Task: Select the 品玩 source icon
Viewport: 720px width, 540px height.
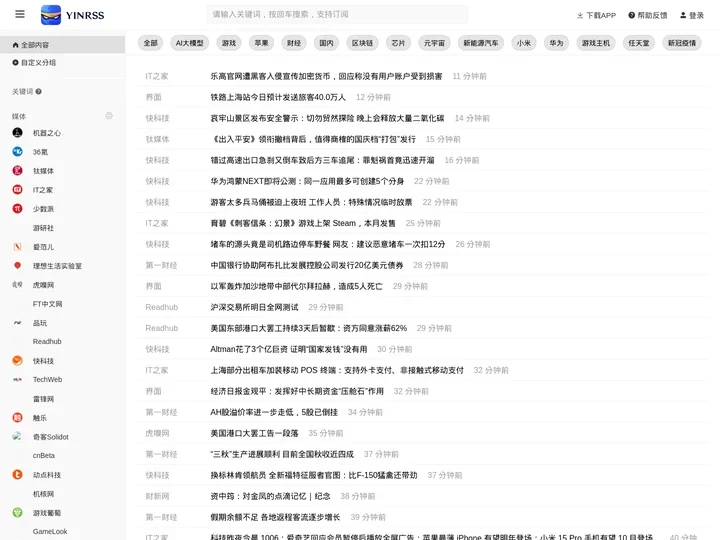Action: coord(17,323)
